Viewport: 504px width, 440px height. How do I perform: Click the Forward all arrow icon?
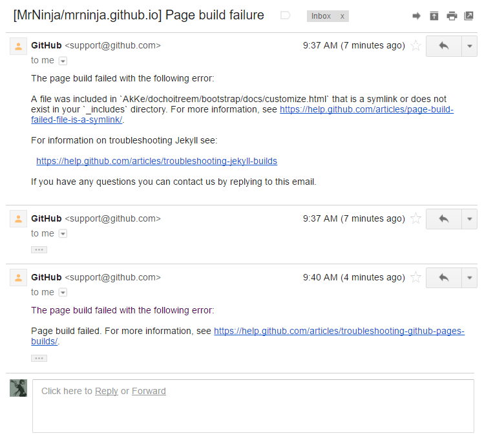pos(417,16)
